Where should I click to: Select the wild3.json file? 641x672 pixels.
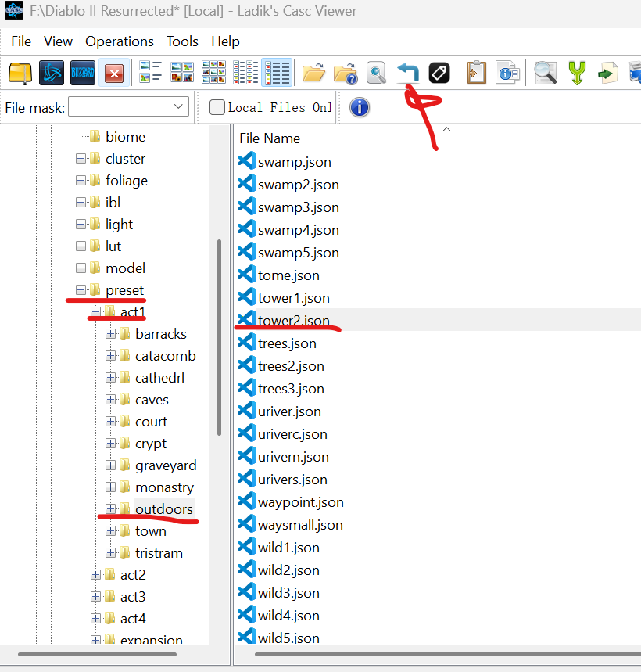pyautogui.click(x=288, y=593)
